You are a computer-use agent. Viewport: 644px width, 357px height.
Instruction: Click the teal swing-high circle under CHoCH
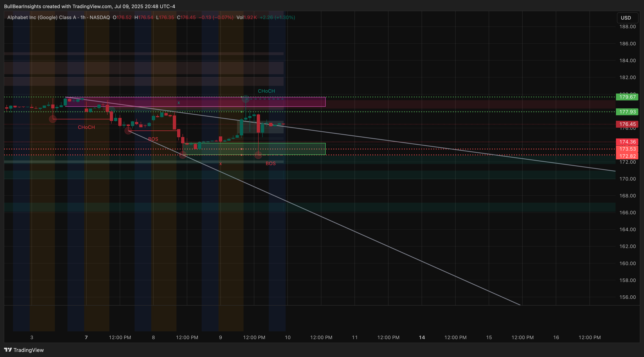coord(246,99)
